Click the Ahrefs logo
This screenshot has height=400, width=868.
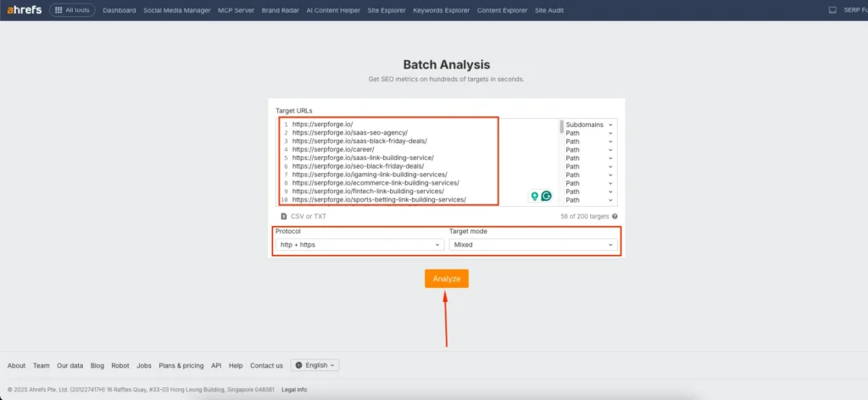(25, 10)
